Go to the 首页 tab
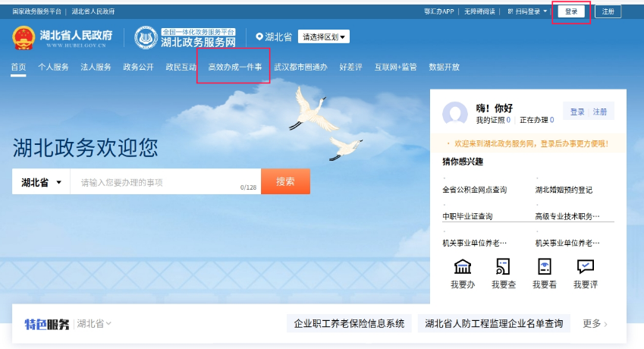Viewport: 644px width, 349px height. [18, 67]
